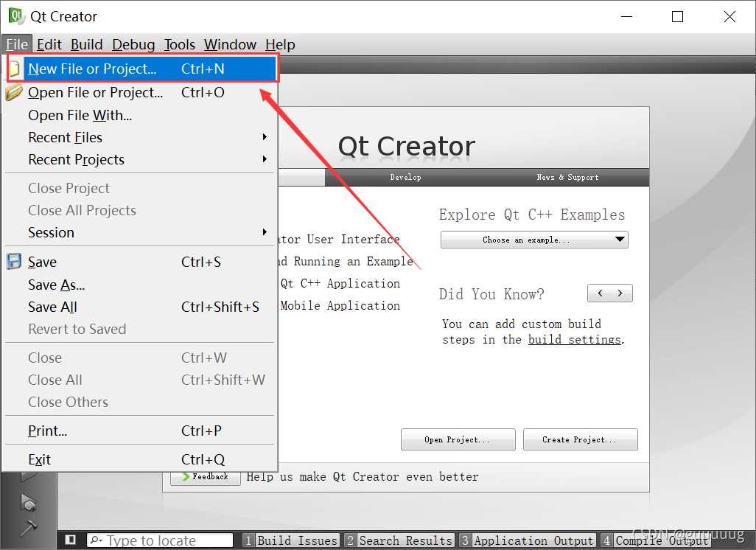Follow the build settings link

pos(574,340)
